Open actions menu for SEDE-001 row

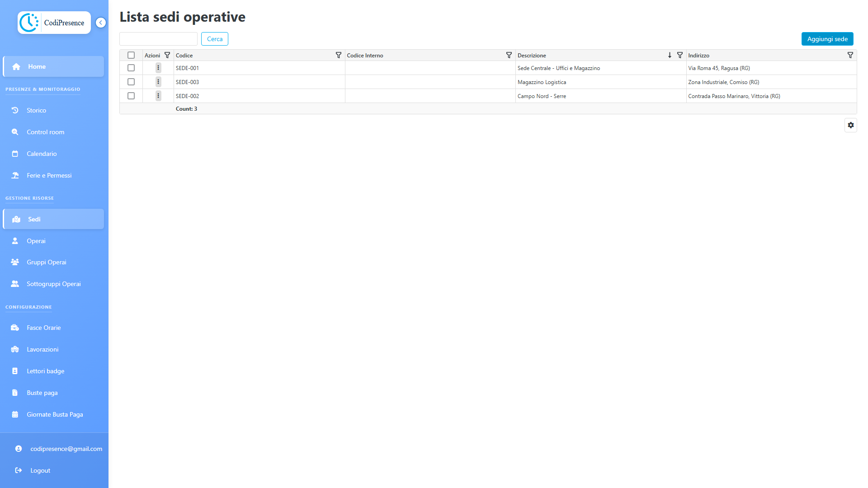click(158, 68)
